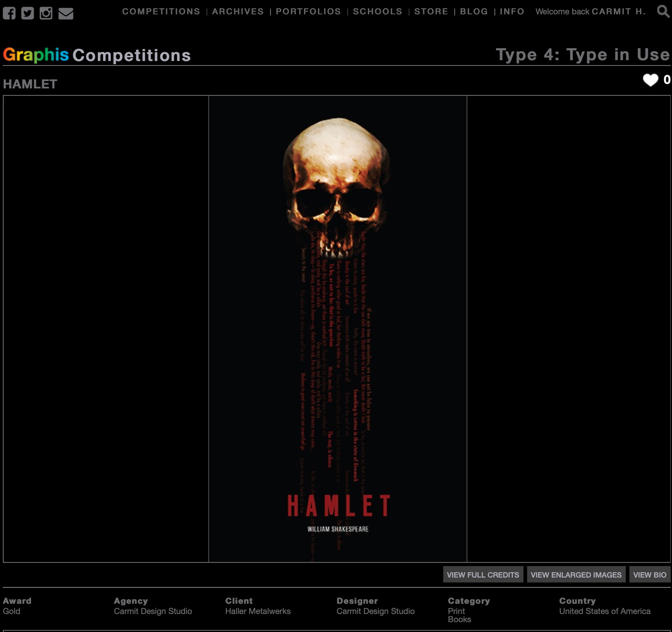The height and width of the screenshot is (632, 672).
Task: Click the View Bio button
Action: [650, 574]
